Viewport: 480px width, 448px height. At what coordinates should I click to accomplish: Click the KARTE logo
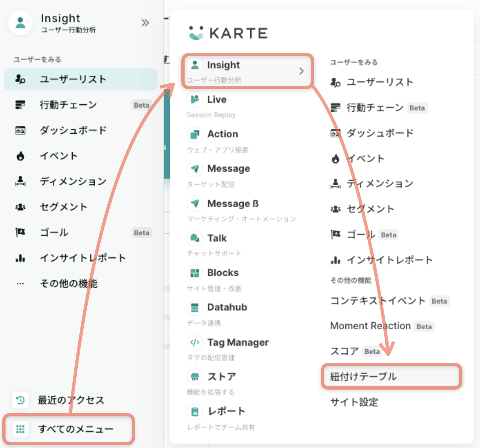(x=228, y=33)
